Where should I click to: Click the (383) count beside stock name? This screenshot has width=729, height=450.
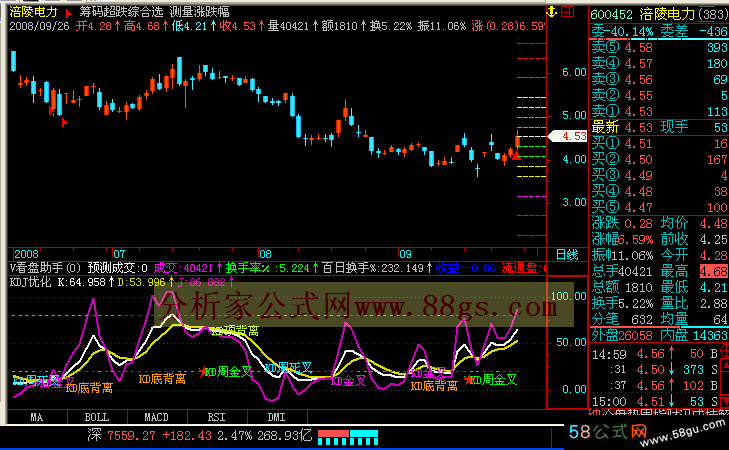tap(714, 14)
